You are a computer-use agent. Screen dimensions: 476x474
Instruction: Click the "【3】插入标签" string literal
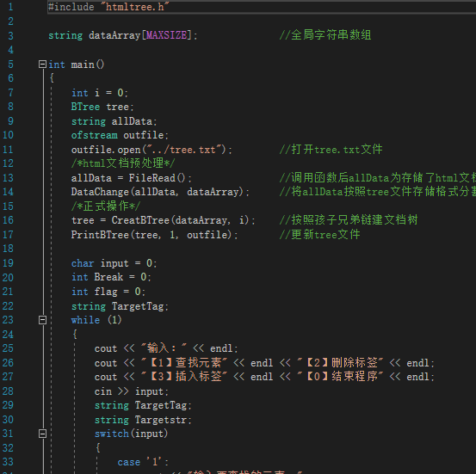coord(184,377)
